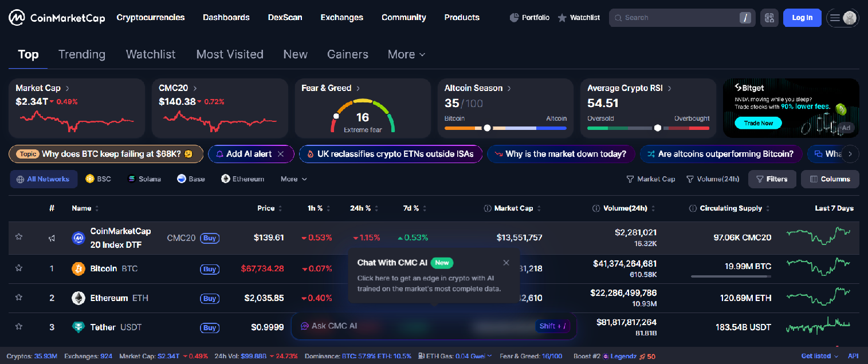
Task: Open the Columns button
Action: (830, 179)
